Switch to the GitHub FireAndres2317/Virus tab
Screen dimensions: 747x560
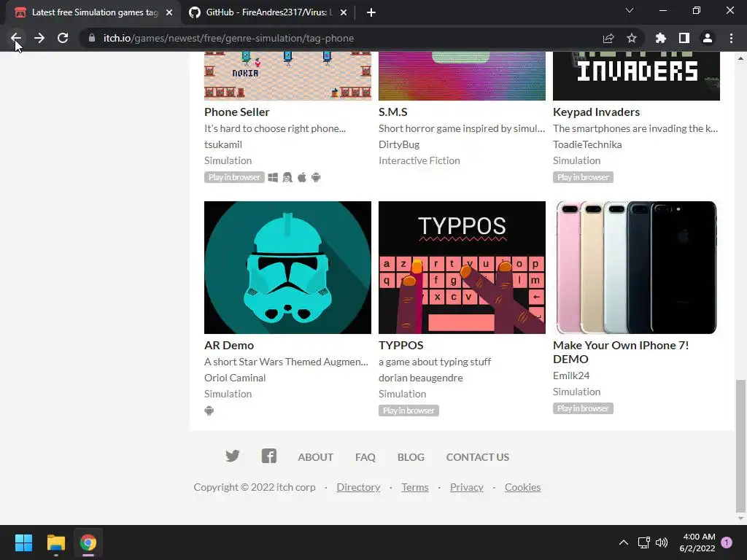pyautogui.click(x=268, y=12)
